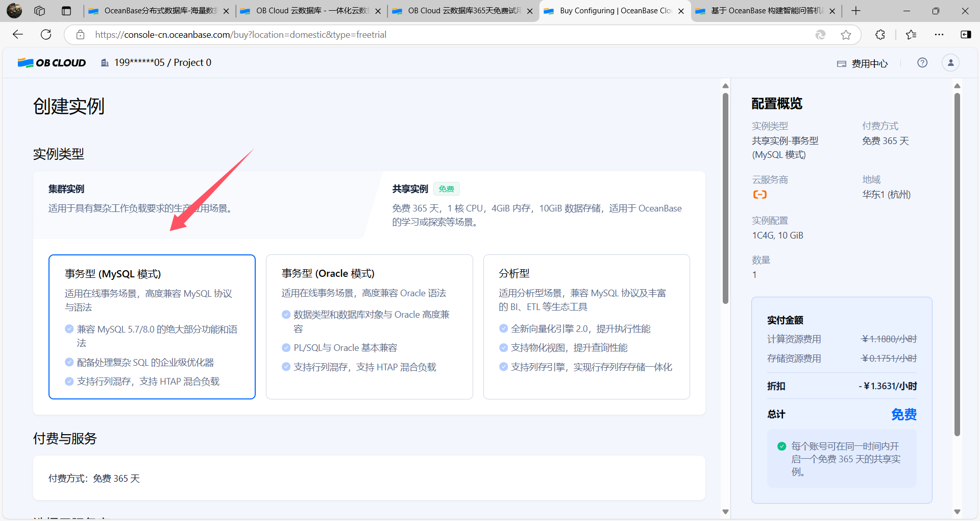Close the 基于 OceanBase 构建智能问答 tab
The height and width of the screenshot is (521, 980).
[x=832, y=11]
